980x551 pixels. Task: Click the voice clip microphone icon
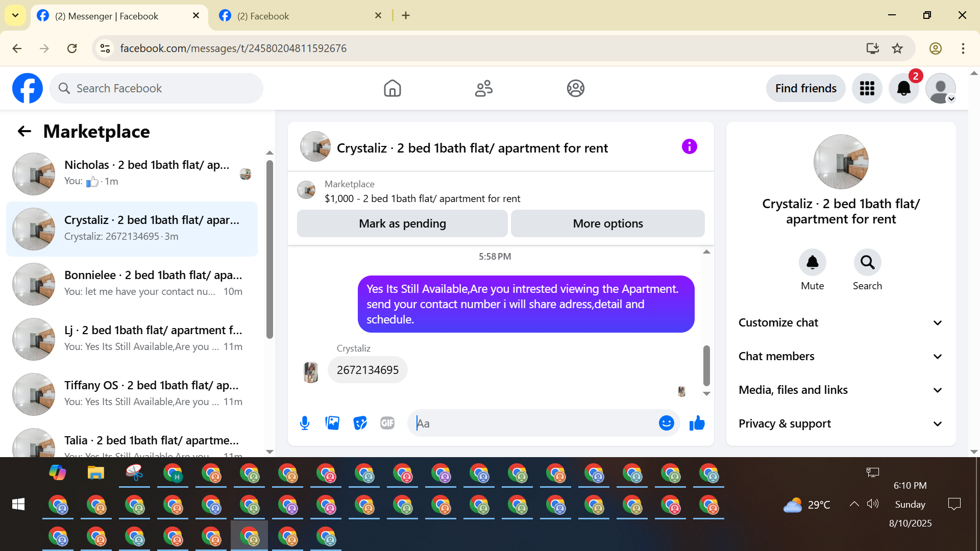[305, 423]
